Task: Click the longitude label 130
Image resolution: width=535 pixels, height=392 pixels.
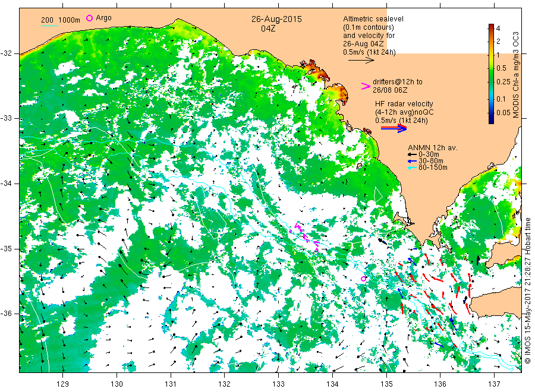Action: 117,384
